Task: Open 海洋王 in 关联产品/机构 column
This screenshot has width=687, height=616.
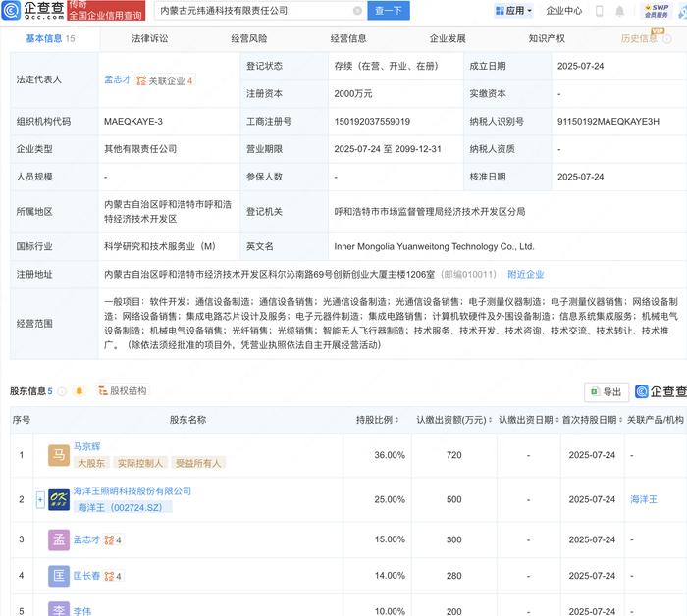Action: click(643, 499)
